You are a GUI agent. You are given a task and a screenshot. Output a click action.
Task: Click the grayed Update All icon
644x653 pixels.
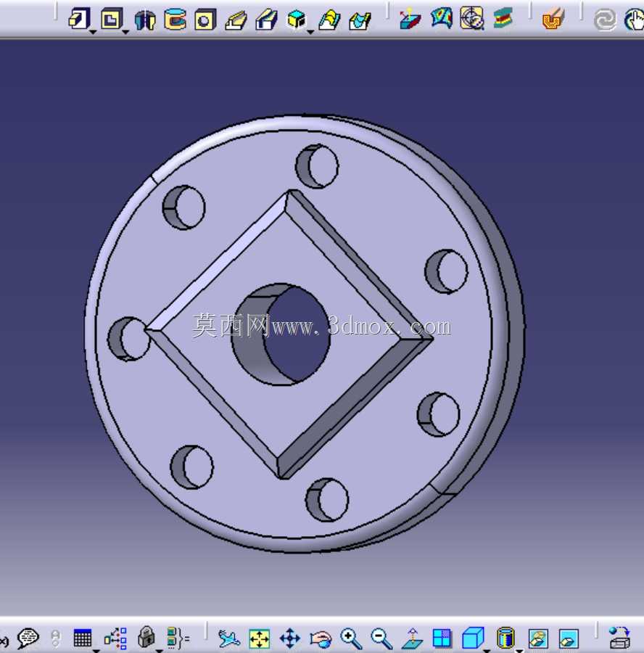604,20
